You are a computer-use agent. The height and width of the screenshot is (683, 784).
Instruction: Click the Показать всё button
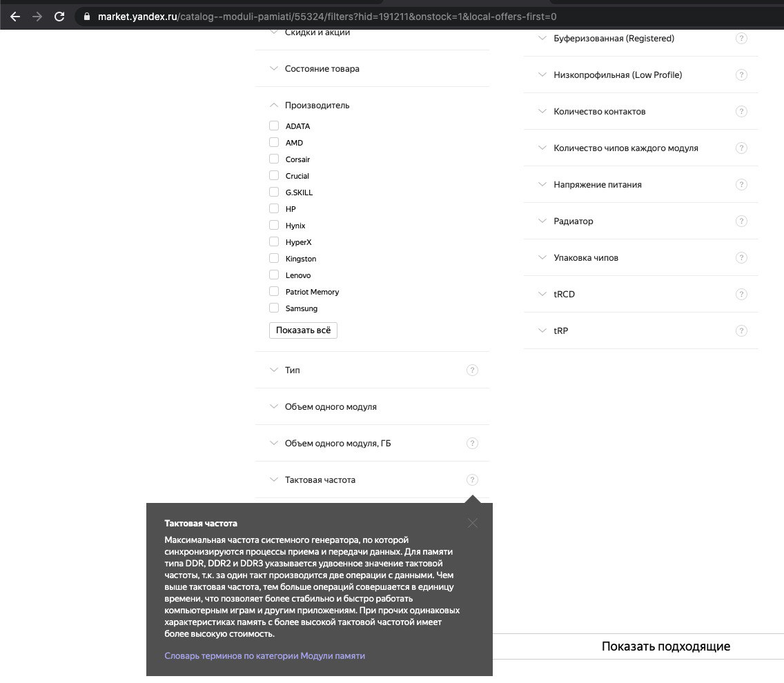(x=303, y=330)
